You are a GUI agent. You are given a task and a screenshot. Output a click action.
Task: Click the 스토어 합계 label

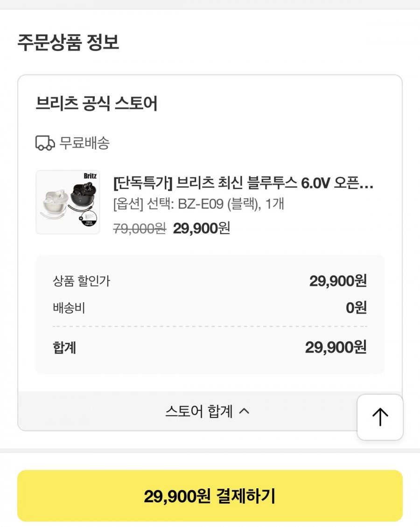[199, 412]
